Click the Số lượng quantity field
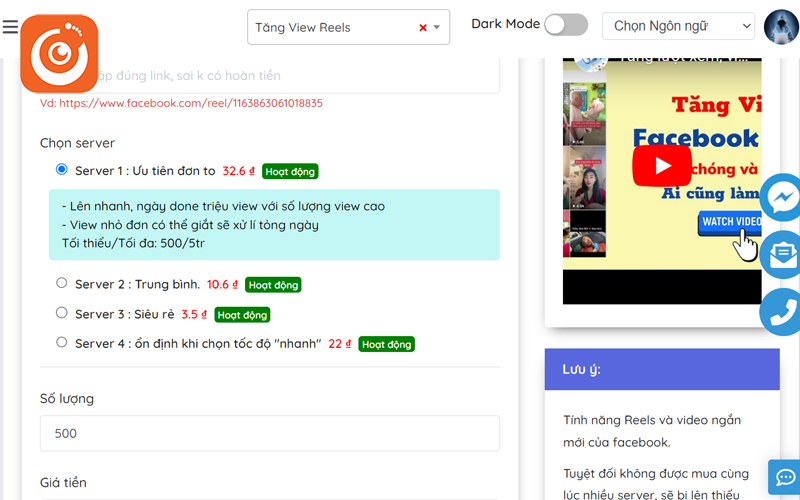 (x=270, y=433)
